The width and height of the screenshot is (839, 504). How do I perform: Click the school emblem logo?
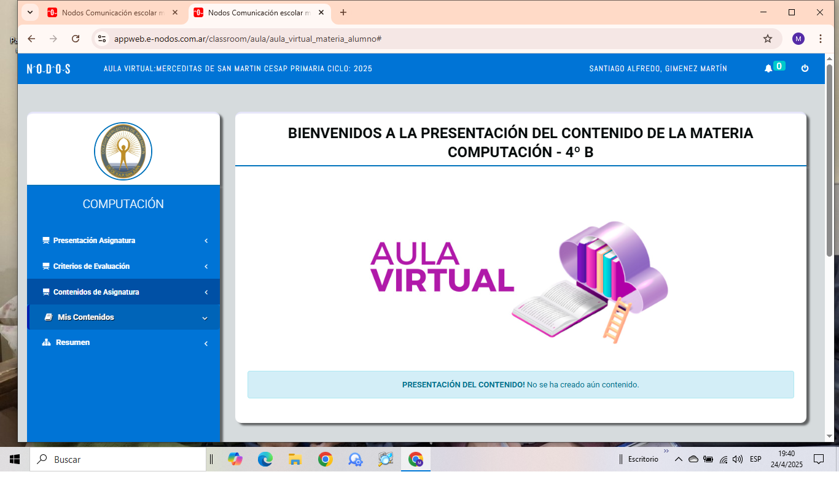pos(123,151)
